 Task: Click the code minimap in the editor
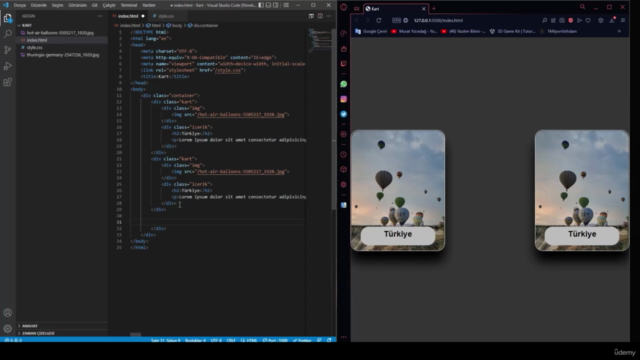pyautogui.click(x=320, y=41)
